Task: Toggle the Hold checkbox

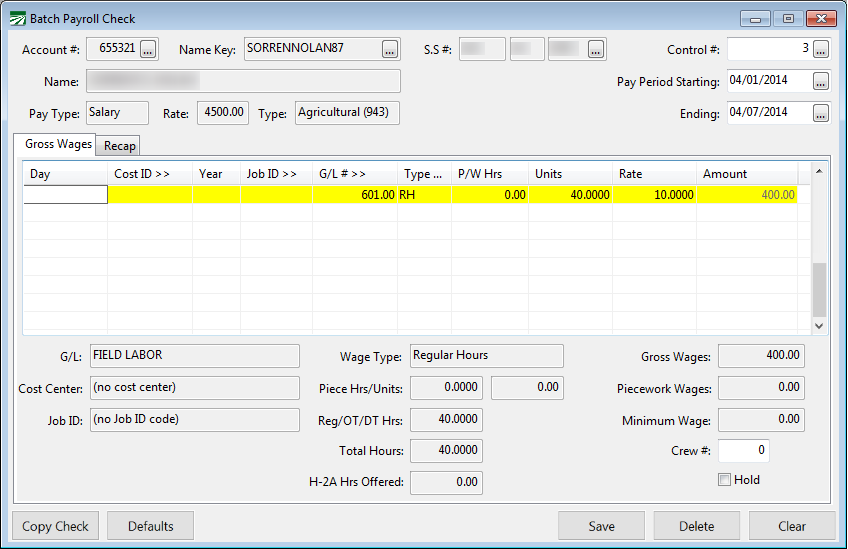Action: pos(724,480)
